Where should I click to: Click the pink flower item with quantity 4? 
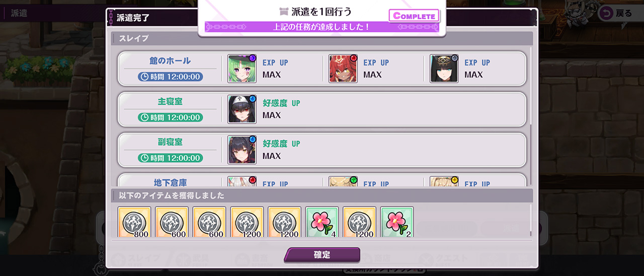[x=322, y=222]
